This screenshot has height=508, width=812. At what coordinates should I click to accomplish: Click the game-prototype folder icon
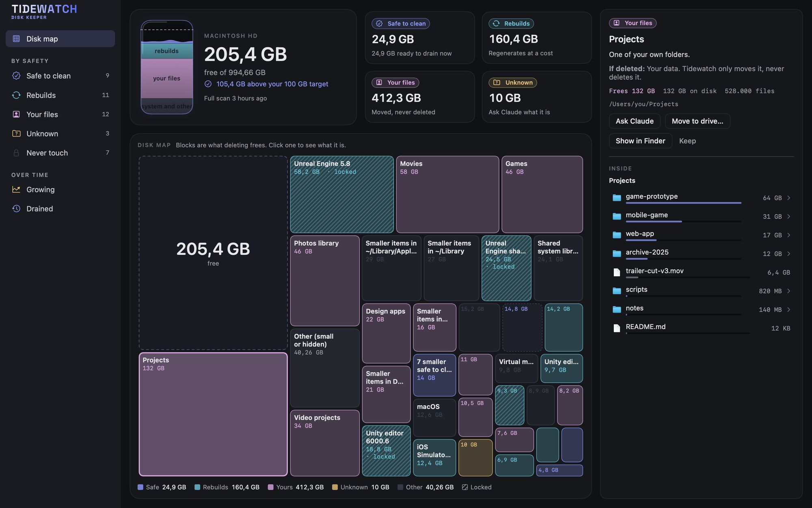tap(617, 198)
